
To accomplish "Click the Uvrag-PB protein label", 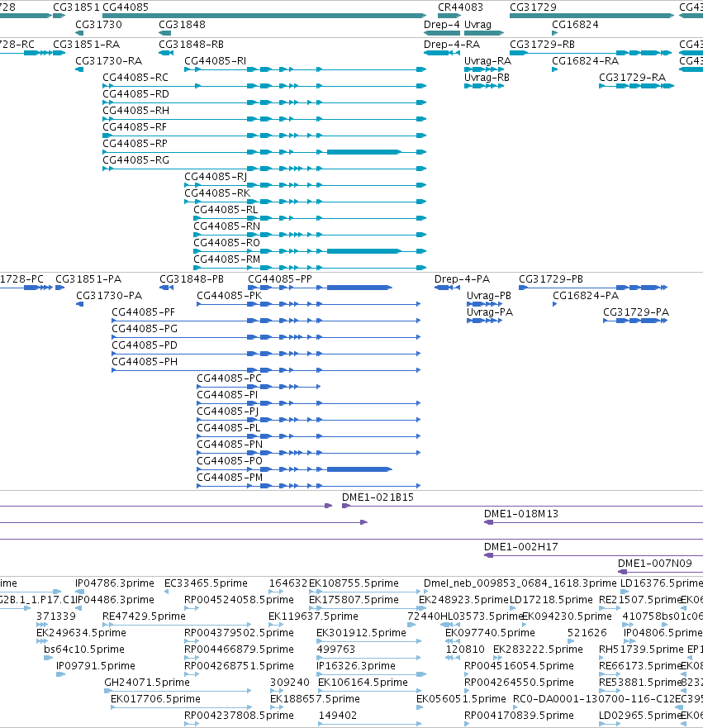I will 488,296.
